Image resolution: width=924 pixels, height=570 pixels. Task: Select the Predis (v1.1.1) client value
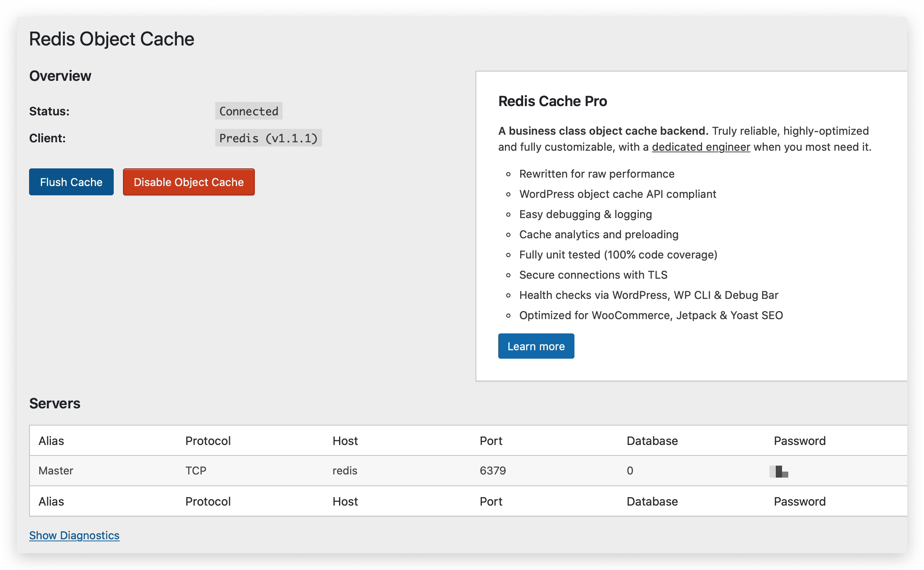268,138
